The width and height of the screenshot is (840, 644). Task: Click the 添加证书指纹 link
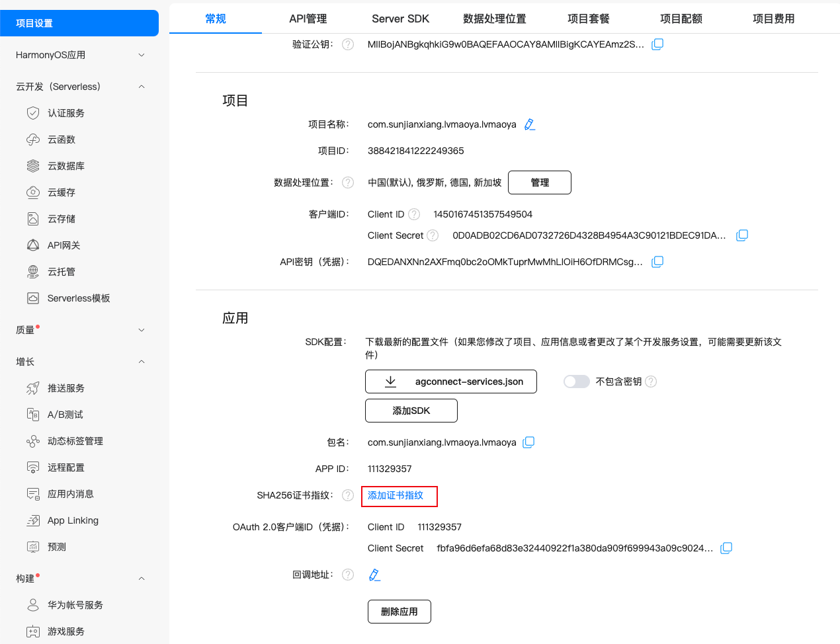tap(396, 495)
